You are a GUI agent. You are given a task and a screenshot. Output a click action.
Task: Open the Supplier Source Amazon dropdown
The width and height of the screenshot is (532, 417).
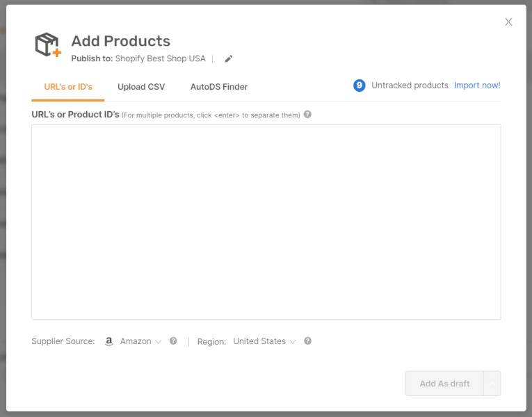pyautogui.click(x=140, y=341)
